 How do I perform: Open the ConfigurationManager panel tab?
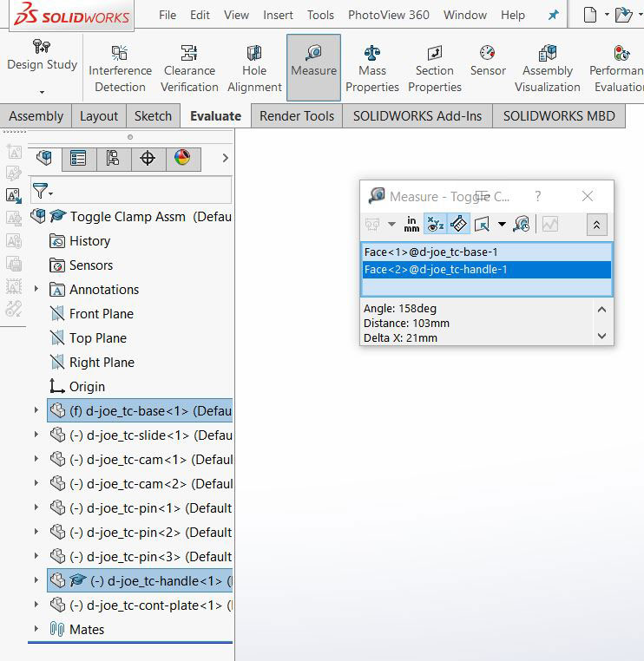click(x=113, y=158)
